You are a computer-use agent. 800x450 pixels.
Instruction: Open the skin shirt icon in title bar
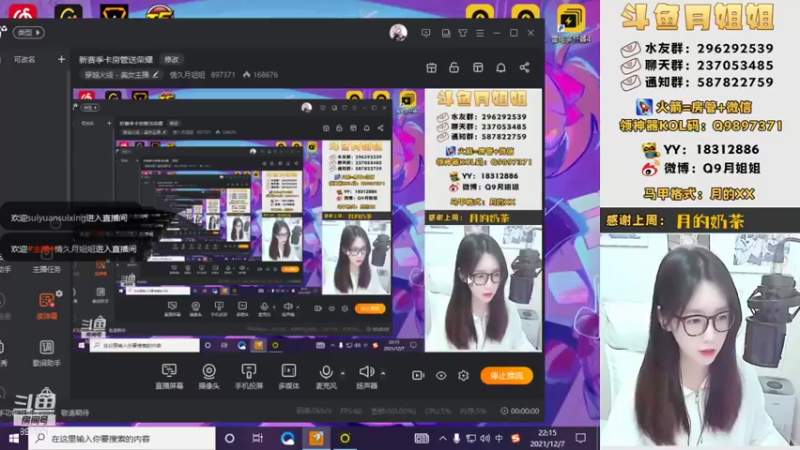[x=463, y=33]
